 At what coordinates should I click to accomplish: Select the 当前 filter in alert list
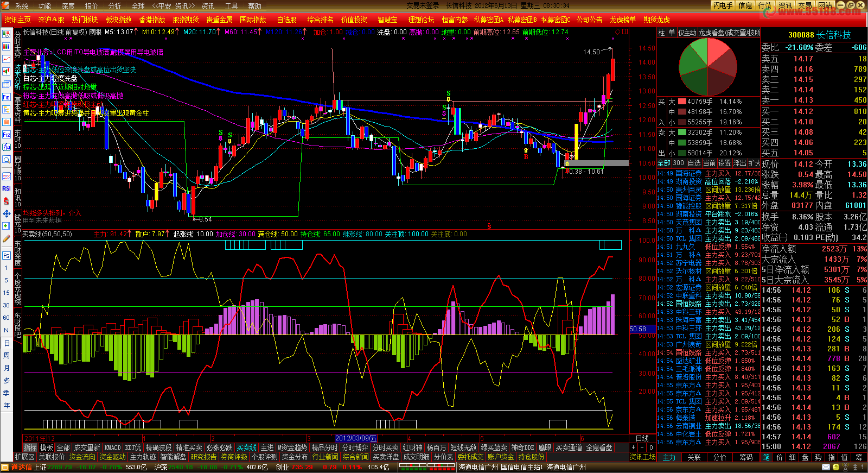(x=709, y=163)
